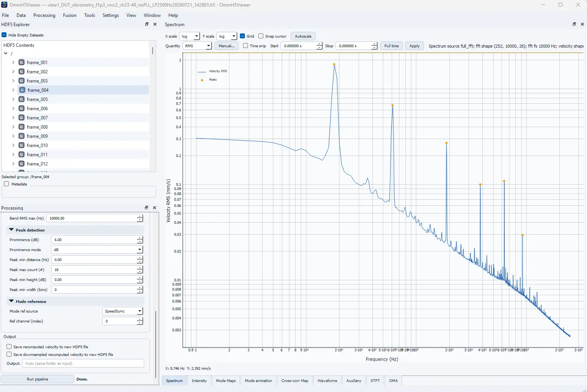Switch to the STFT tab

(375, 380)
